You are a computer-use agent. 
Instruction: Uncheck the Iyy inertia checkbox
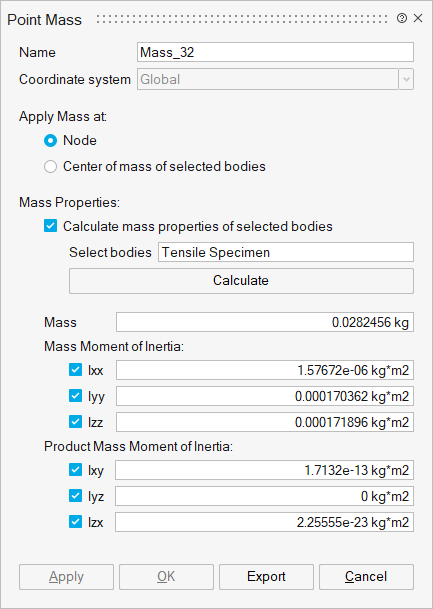pos(75,396)
